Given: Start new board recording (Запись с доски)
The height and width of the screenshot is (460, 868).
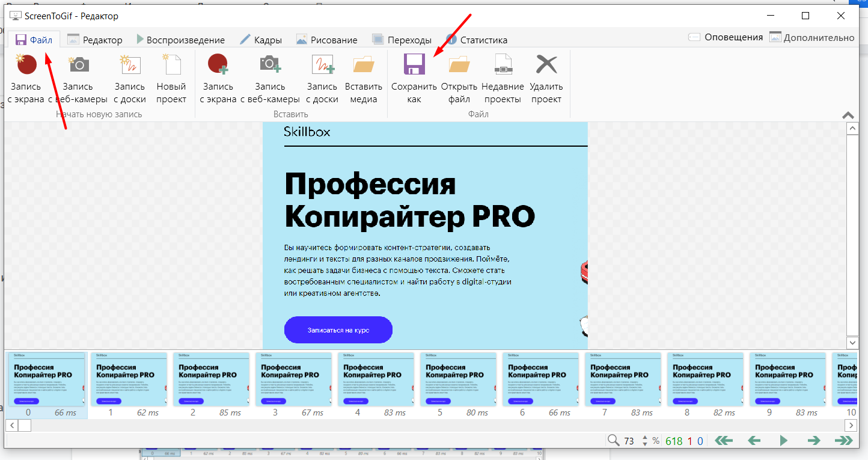Looking at the screenshot, I should (129, 64).
